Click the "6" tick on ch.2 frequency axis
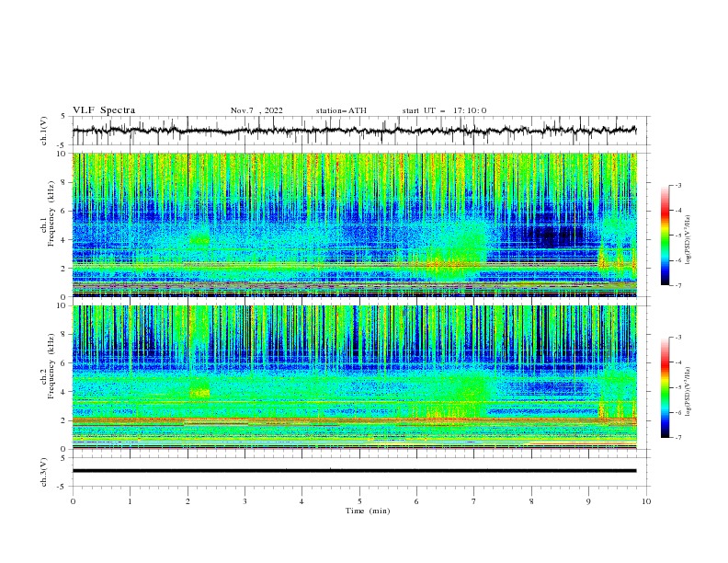 [64, 362]
